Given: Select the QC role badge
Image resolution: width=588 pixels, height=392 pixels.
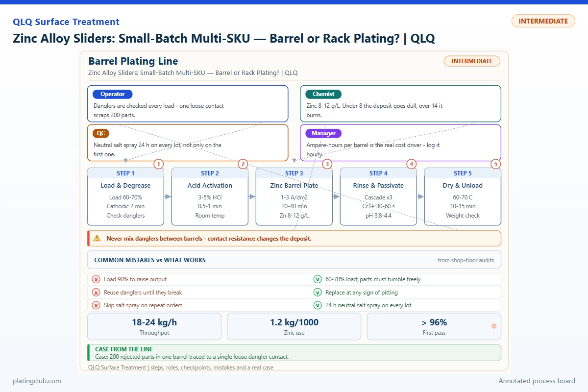Looking at the screenshot, I should pos(101,133).
